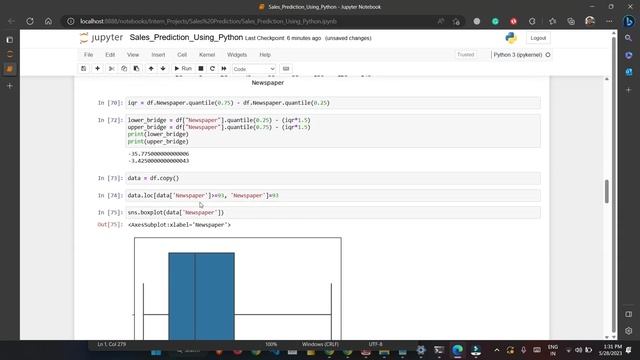Click the red browser extension icon
Image resolution: width=640 pixels, height=360 pixels.
pos(513,21)
